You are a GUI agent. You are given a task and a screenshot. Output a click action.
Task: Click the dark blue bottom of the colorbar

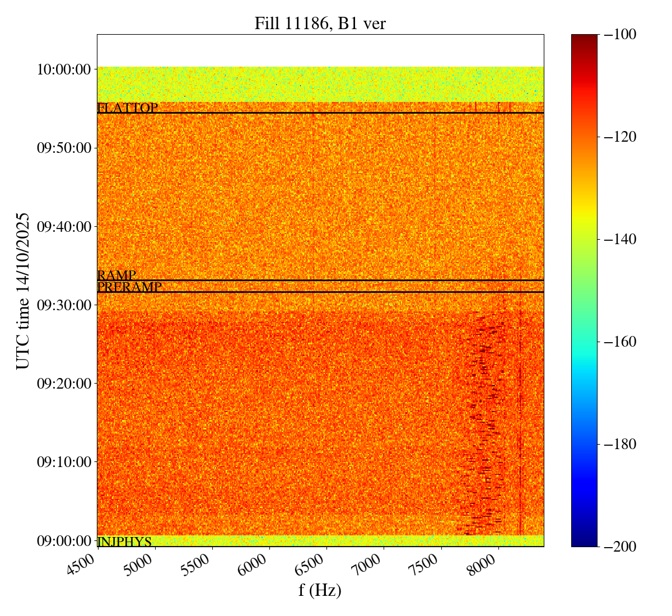584,540
